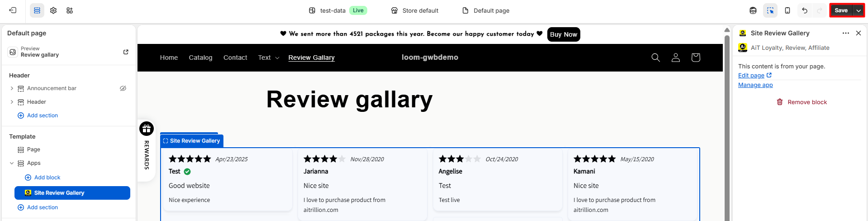Select Site Review Gallery block in sidebar
This screenshot has height=221, width=868.
(x=72, y=193)
